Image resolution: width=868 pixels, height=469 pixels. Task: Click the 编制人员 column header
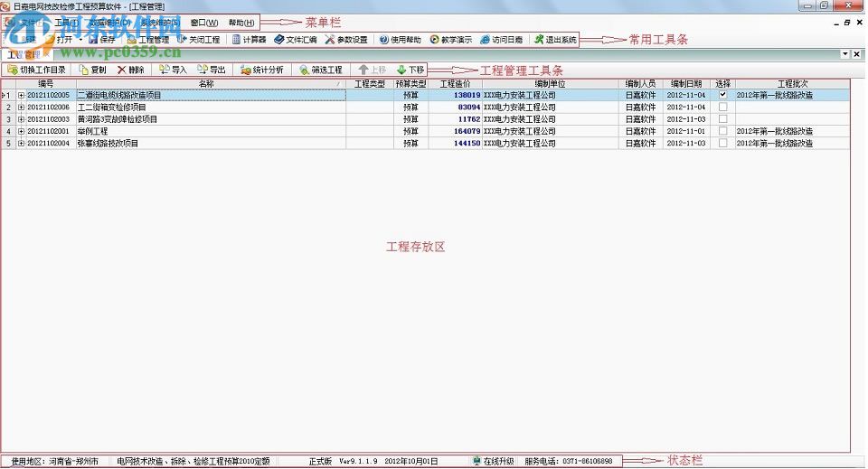(x=640, y=83)
